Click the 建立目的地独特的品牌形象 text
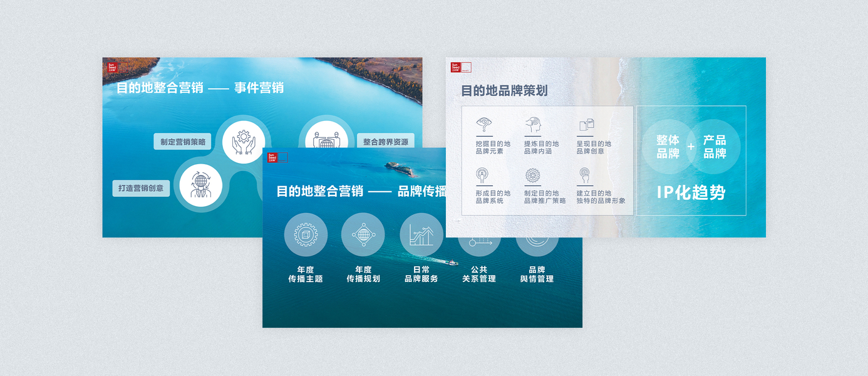Screen dimensions: 868x376 point(601,197)
